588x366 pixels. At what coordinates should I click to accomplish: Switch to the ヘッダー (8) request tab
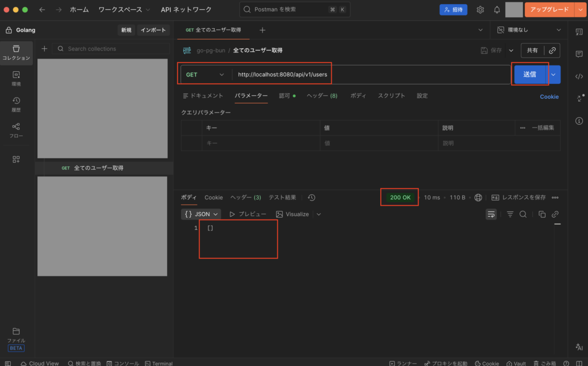[322, 96]
